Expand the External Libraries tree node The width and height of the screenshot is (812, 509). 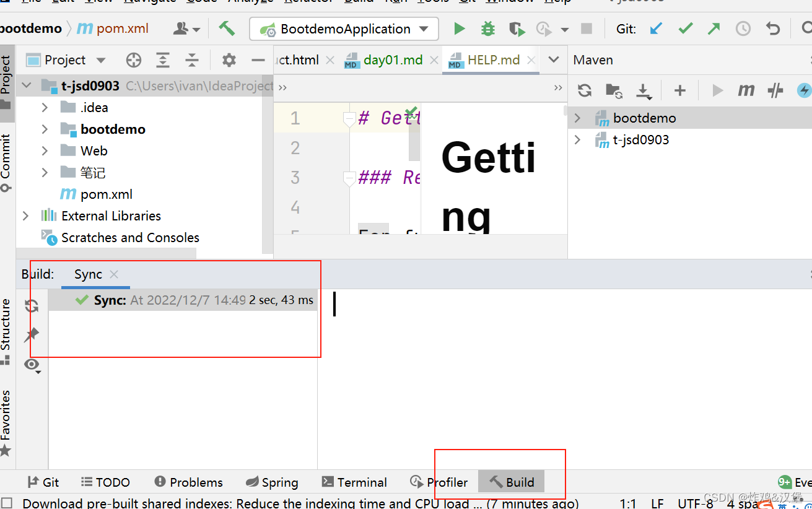[25, 215]
